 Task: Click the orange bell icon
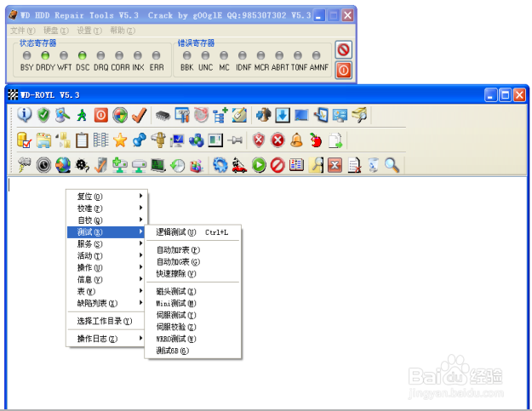click(x=296, y=140)
